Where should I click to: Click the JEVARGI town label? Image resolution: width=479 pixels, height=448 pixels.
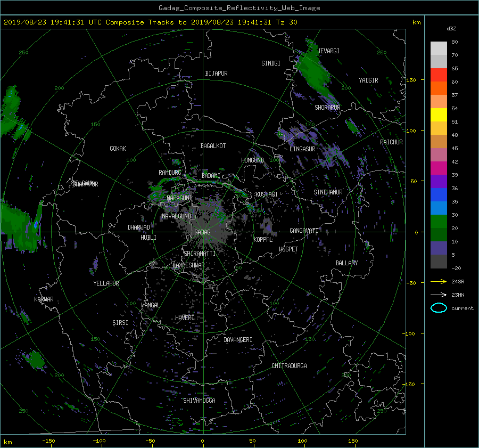pyautogui.click(x=328, y=51)
